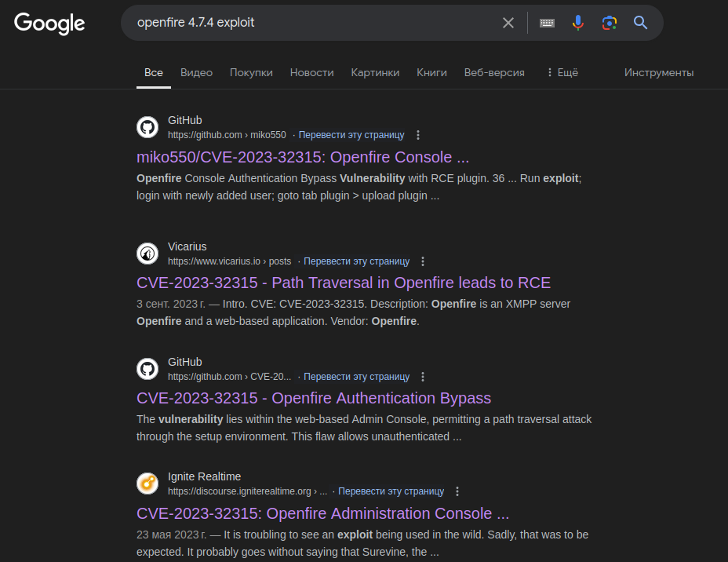Click GitHub favicon for Authentication Bypass result

tap(147, 369)
